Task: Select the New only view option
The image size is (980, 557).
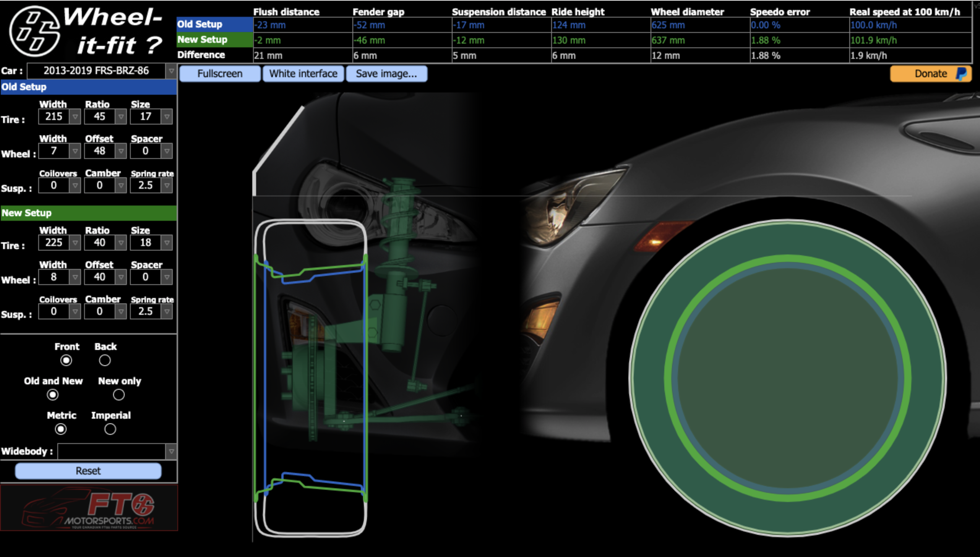Action: click(x=118, y=395)
